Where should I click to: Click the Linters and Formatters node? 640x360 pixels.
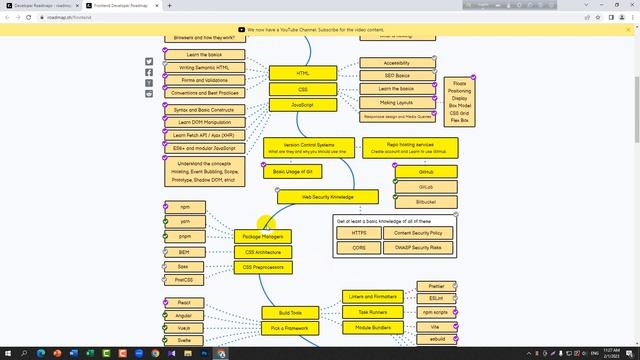coord(373,297)
